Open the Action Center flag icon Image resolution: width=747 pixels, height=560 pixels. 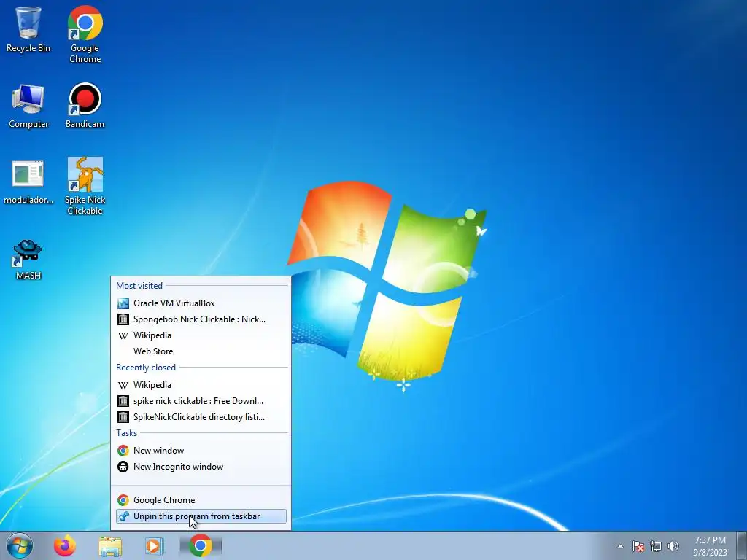pos(638,546)
